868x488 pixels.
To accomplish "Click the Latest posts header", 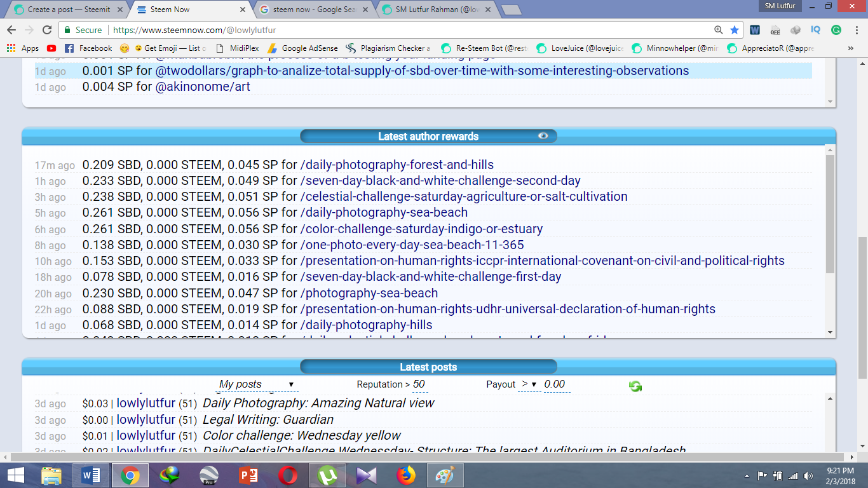I will pos(428,367).
